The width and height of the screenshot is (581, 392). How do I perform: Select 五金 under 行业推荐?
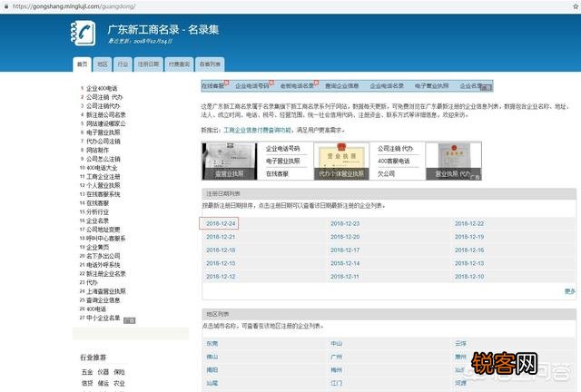click(87, 372)
